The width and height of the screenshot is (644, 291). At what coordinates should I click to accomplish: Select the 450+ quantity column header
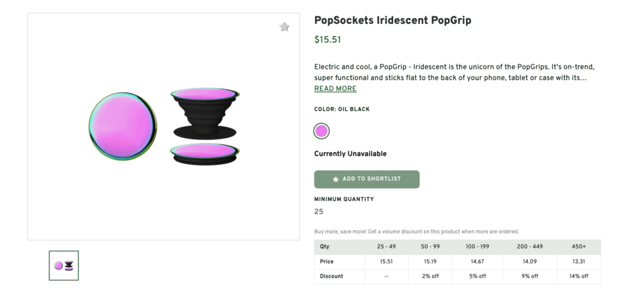579,247
